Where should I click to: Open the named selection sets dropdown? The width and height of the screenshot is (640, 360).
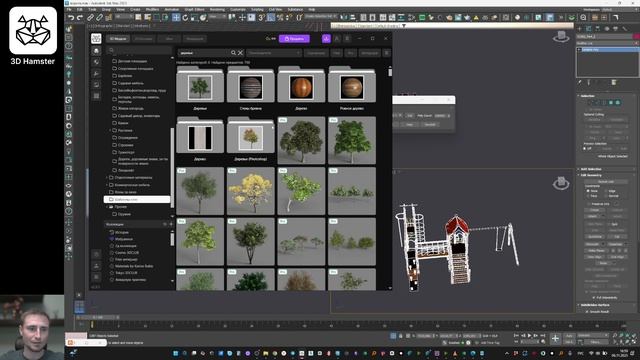321,17
